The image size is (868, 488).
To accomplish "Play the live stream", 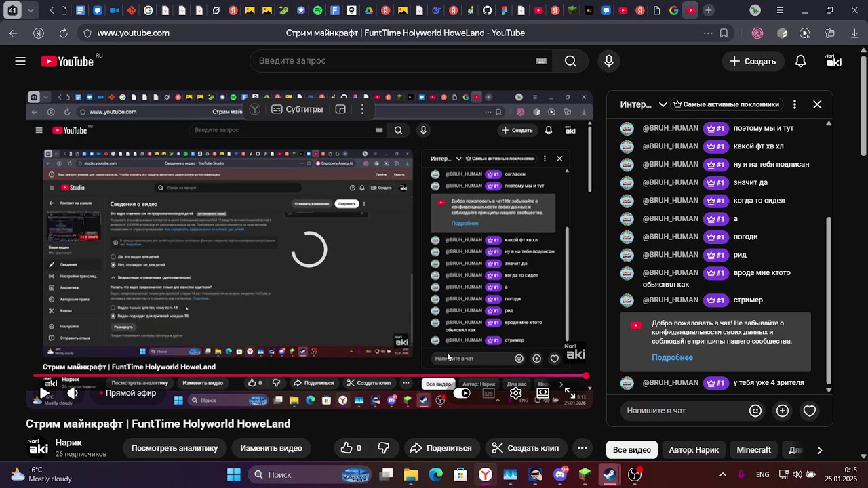I will [x=44, y=393].
